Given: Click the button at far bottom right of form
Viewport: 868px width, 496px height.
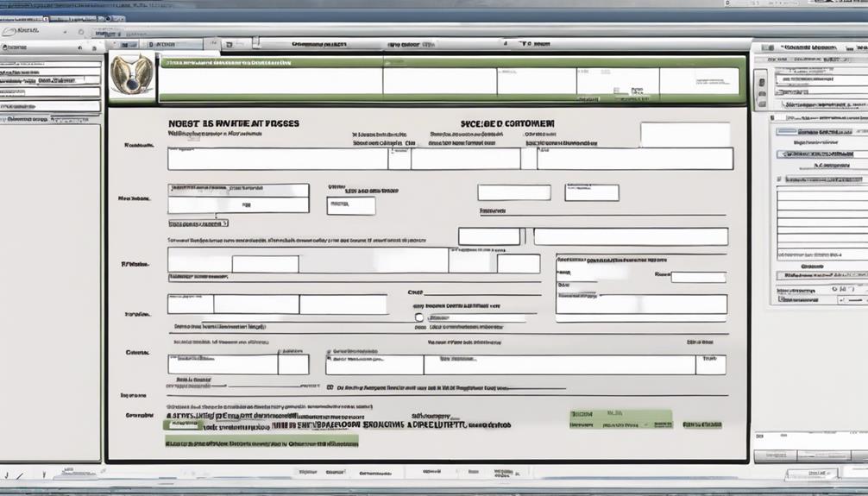Looking at the screenshot, I should click(x=701, y=424).
